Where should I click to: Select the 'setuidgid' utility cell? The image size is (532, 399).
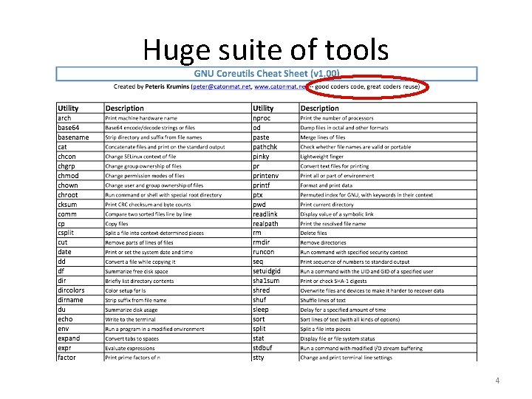click(x=275, y=271)
